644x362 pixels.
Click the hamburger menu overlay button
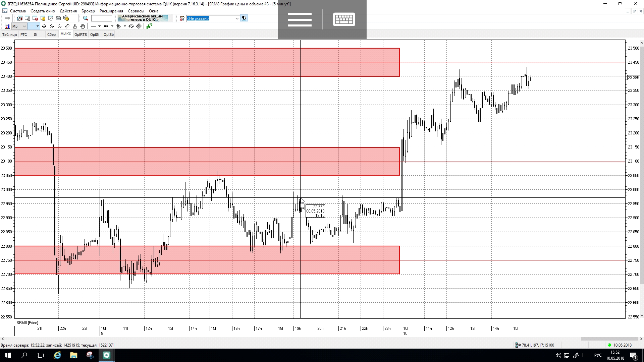coord(300,19)
